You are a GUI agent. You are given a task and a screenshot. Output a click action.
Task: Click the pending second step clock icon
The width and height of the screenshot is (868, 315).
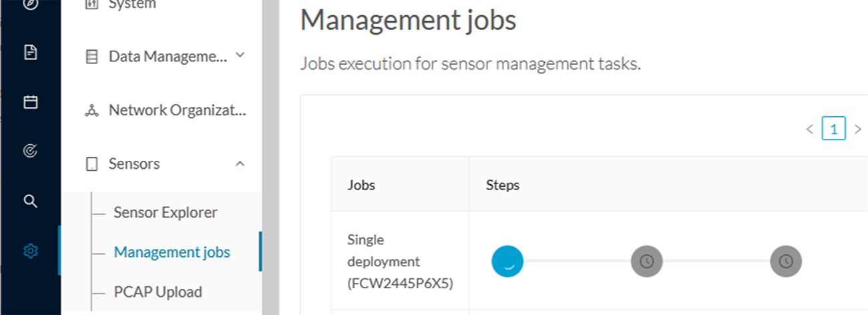646,262
